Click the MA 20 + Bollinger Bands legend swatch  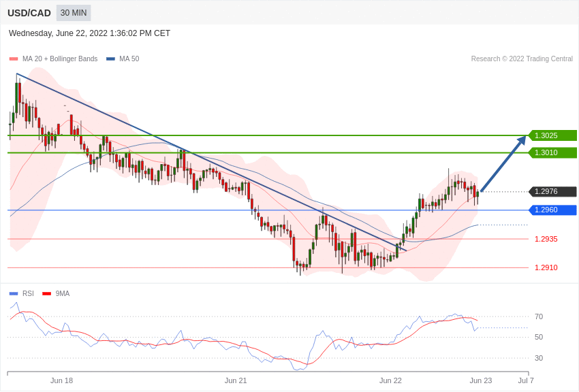(x=14, y=59)
